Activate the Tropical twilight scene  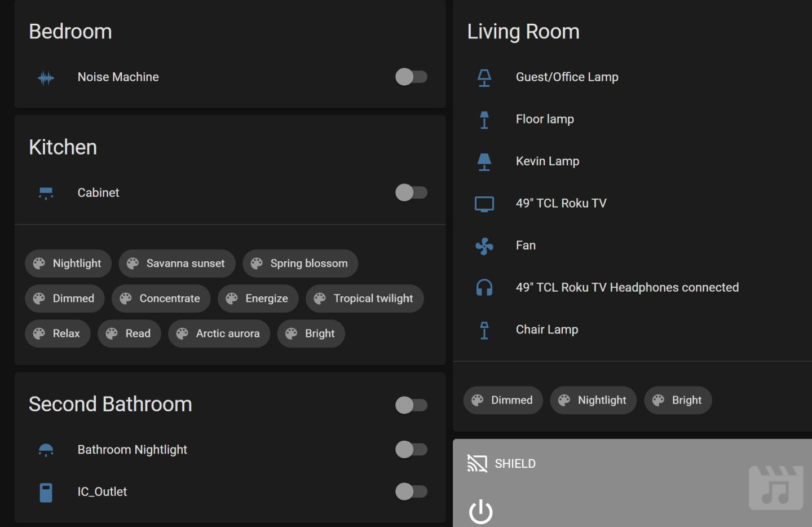click(x=364, y=298)
